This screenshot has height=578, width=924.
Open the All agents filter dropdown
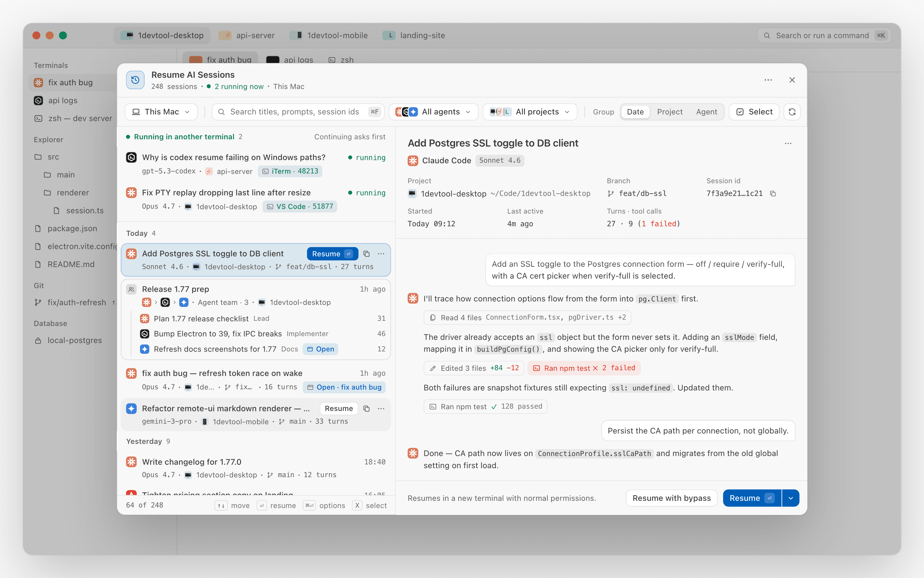tap(433, 112)
